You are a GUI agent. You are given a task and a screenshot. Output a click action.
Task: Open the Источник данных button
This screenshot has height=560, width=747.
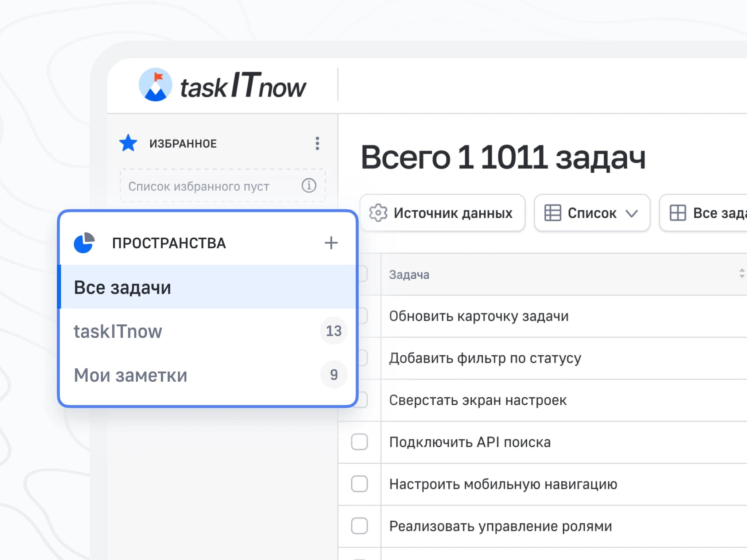click(x=442, y=213)
